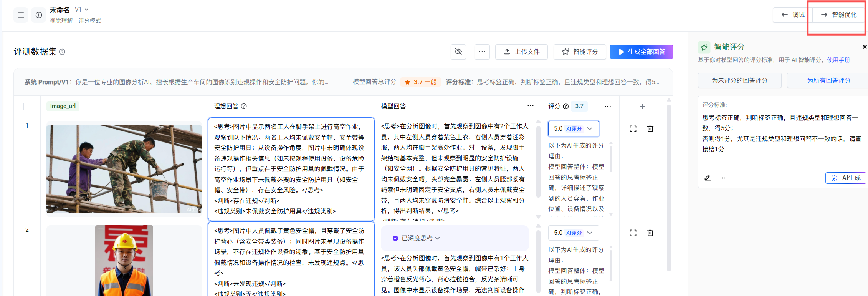The height and width of the screenshot is (296, 868).
Task: Open the construction workers image thumbnail in row 1
Action: tap(124, 169)
